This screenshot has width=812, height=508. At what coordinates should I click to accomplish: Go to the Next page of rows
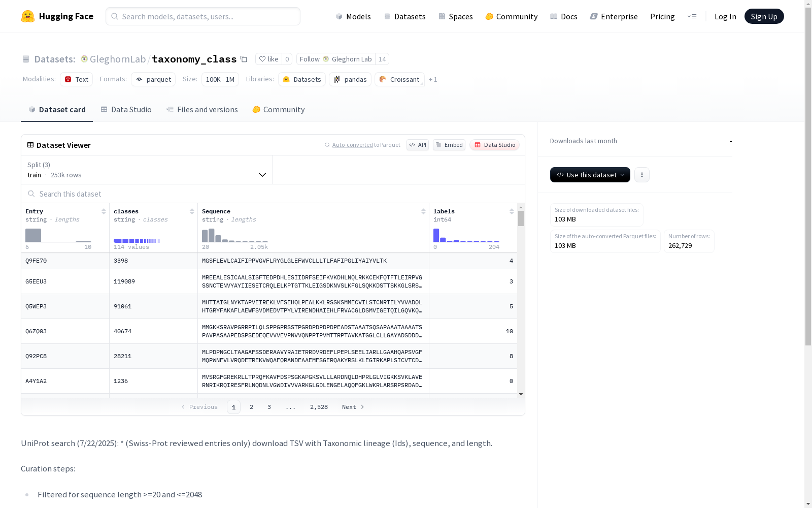353,407
